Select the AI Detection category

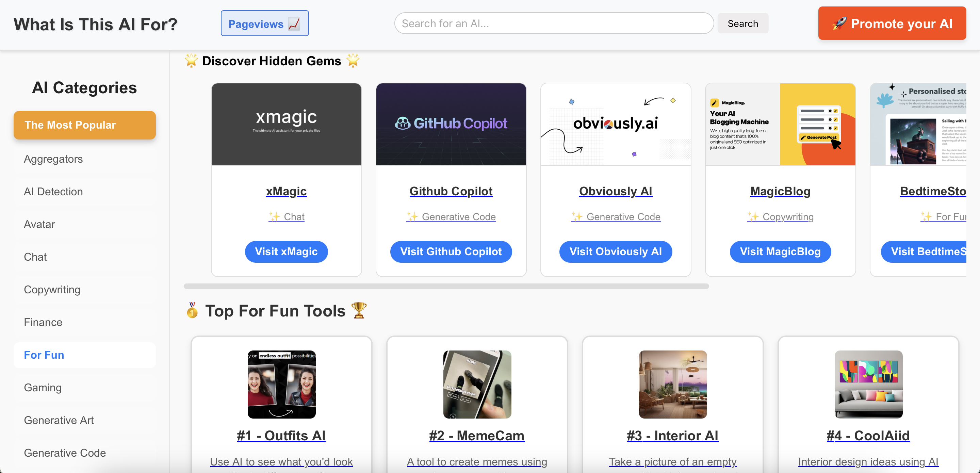[53, 191]
